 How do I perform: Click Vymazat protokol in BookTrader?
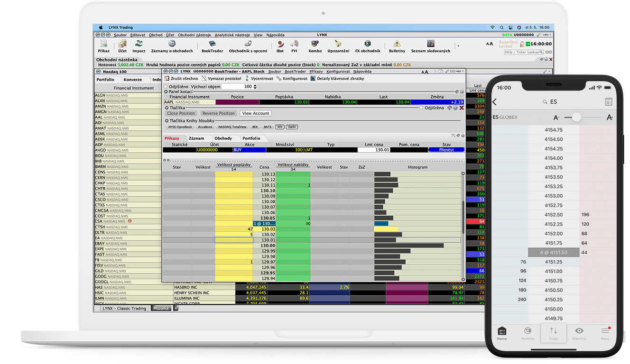(222, 78)
